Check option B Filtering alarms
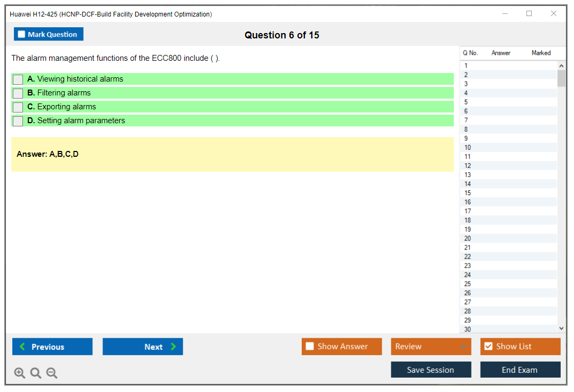The height and width of the screenshot is (392, 574). tap(18, 93)
